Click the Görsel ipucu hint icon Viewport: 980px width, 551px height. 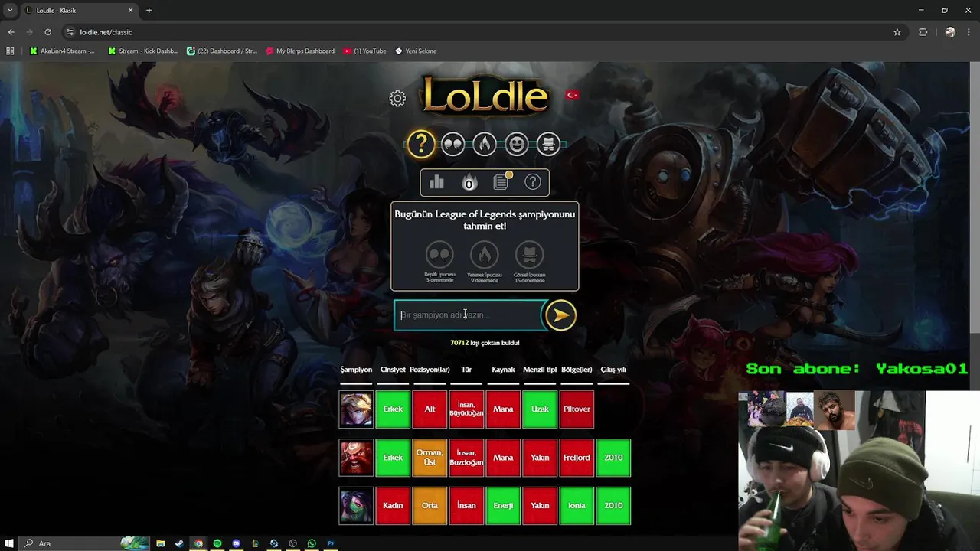click(x=529, y=254)
